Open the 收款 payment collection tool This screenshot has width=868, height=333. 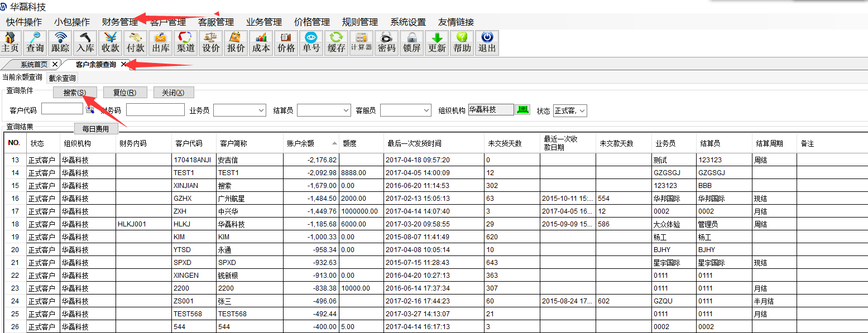(111, 42)
